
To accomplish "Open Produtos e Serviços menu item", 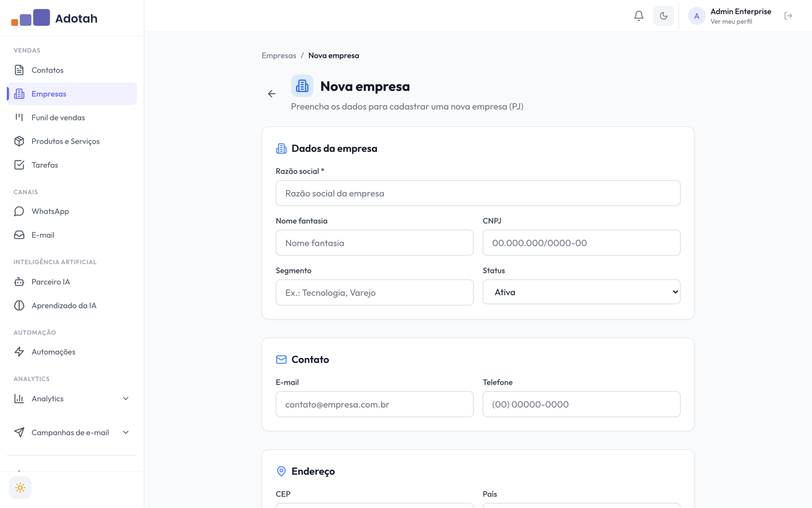I will (x=72, y=141).
